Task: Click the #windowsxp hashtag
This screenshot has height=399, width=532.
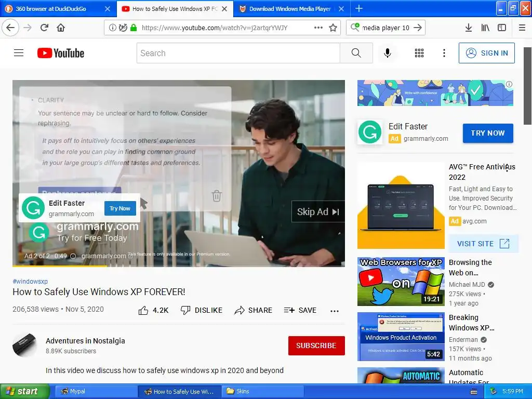Action: [30, 281]
